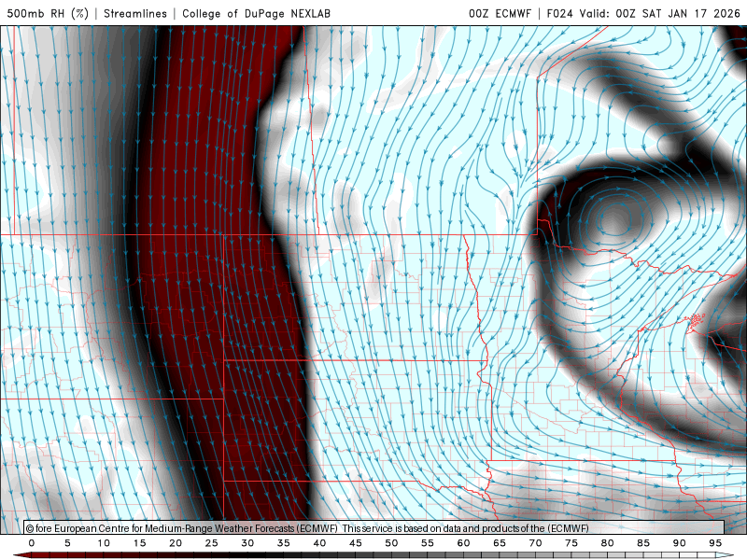Click the '35' label on the color scale
Image resolution: width=747 pixels, height=560 pixels.
(x=284, y=543)
